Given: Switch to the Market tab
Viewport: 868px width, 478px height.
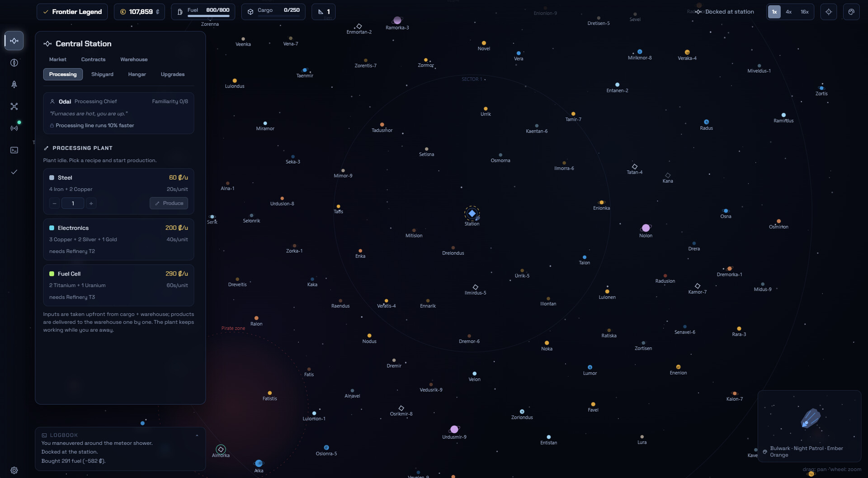Looking at the screenshot, I should point(58,59).
